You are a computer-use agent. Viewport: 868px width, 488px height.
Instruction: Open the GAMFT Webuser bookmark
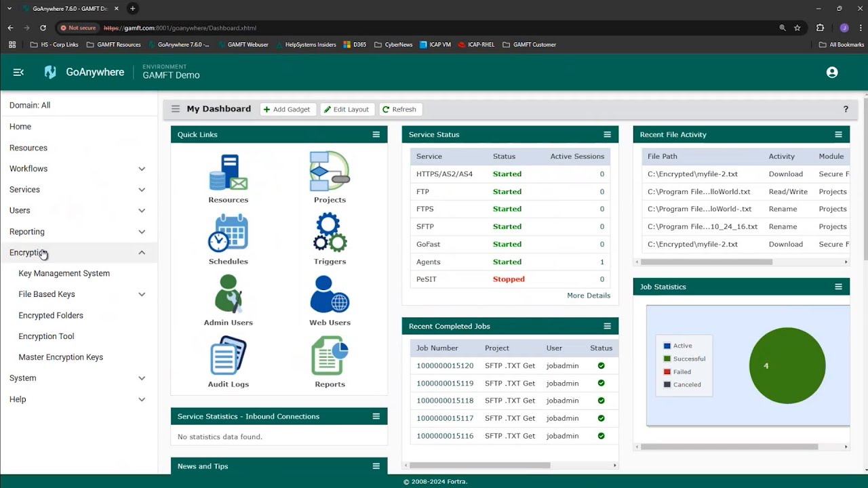(x=243, y=45)
